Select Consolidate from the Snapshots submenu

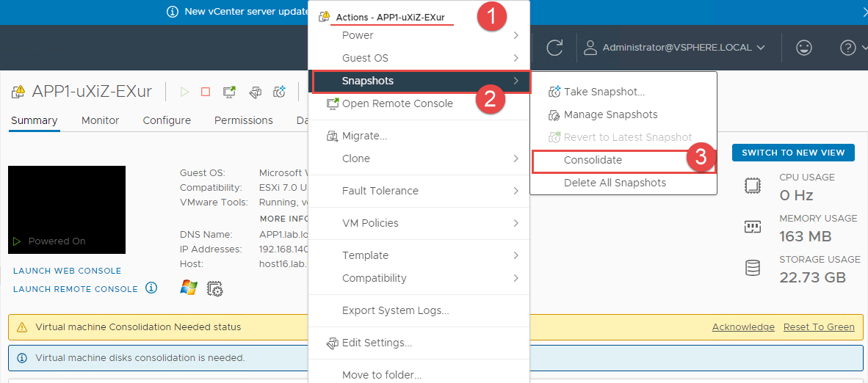[593, 160]
